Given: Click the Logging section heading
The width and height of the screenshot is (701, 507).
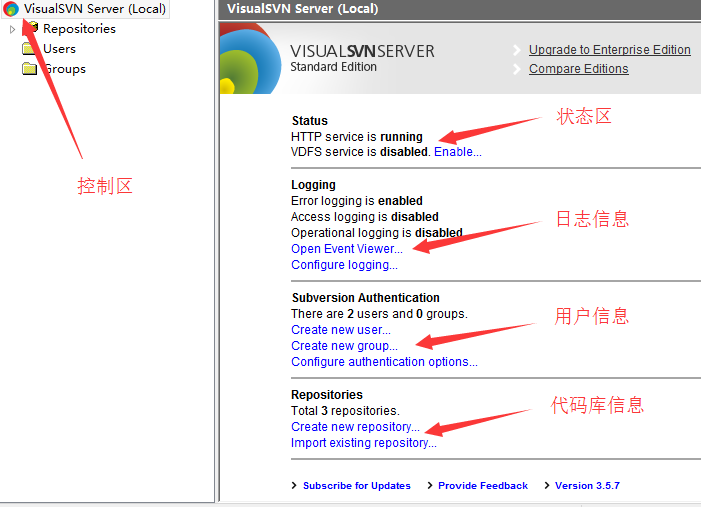Looking at the screenshot, I should pos(313,185).
